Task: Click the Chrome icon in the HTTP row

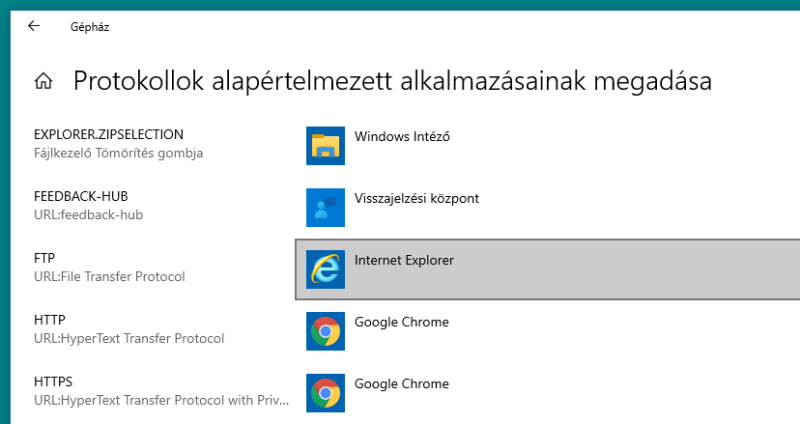Action: pyautogui.click(x=326, y=331)
